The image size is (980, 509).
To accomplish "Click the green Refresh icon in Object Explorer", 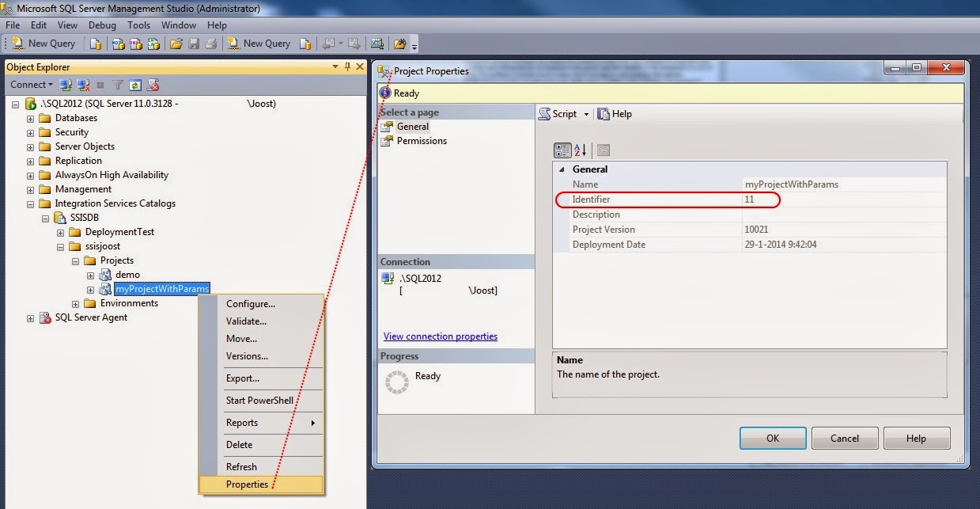I will coord(135,85).
